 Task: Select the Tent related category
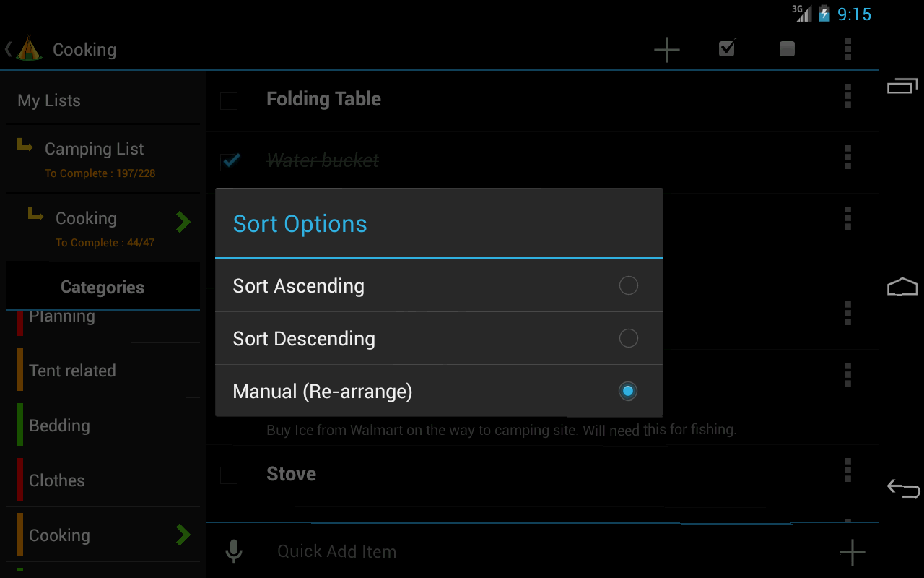[72, 371]
